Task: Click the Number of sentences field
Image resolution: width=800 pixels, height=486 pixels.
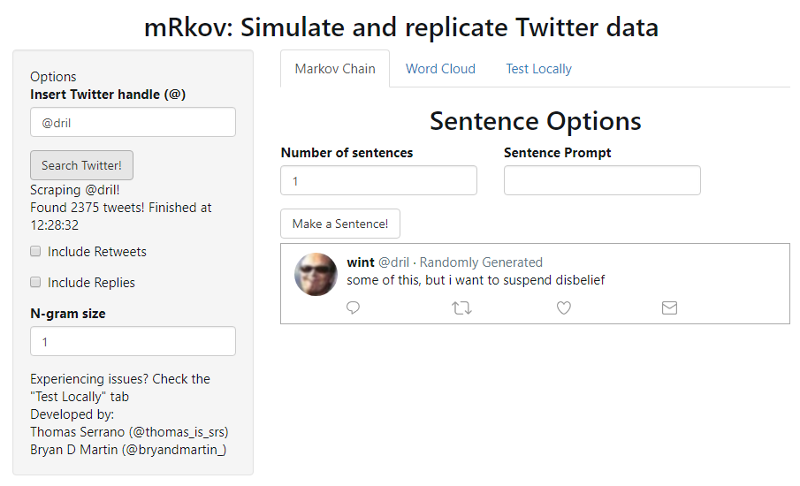Action: click(378, 180)
